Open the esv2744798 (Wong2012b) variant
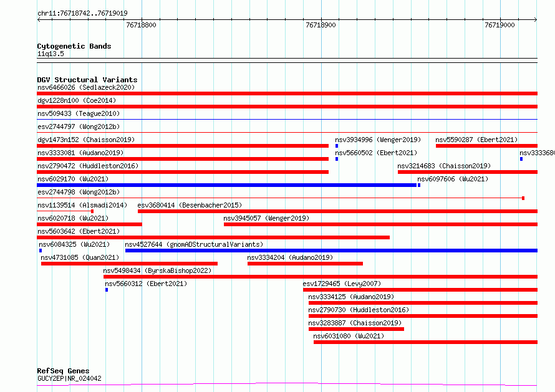 point(79,192)
